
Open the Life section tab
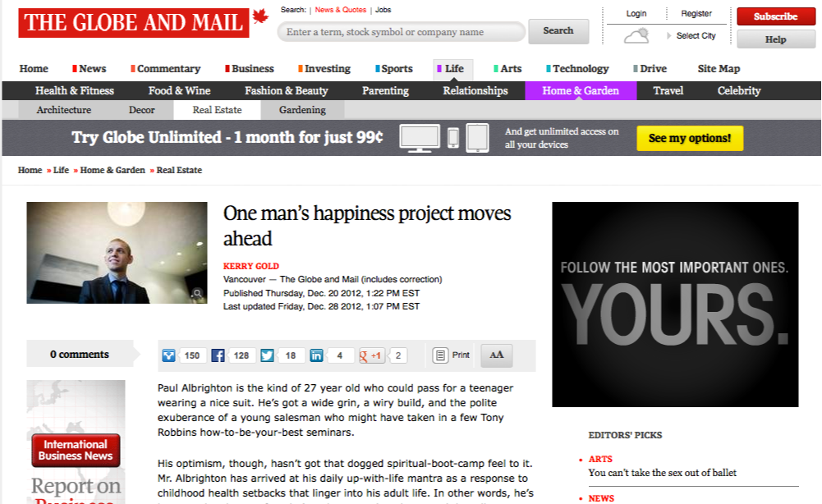(453, 69)
